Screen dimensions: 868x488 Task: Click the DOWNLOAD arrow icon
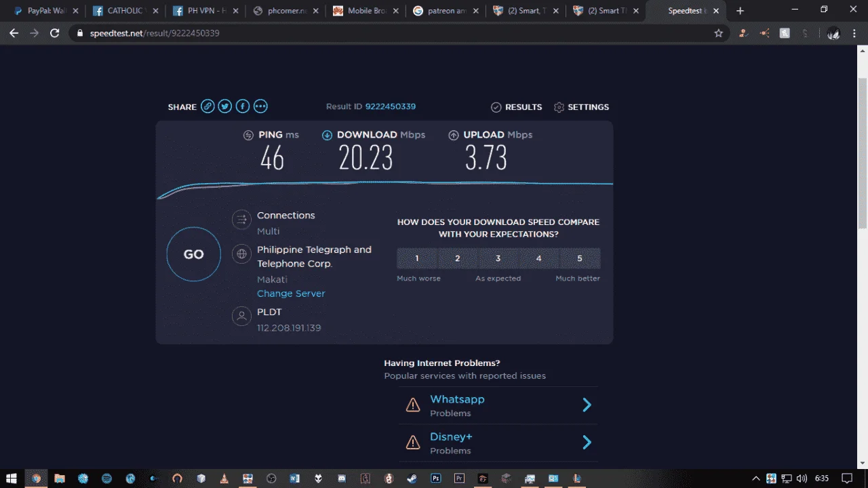pos(327,135)
